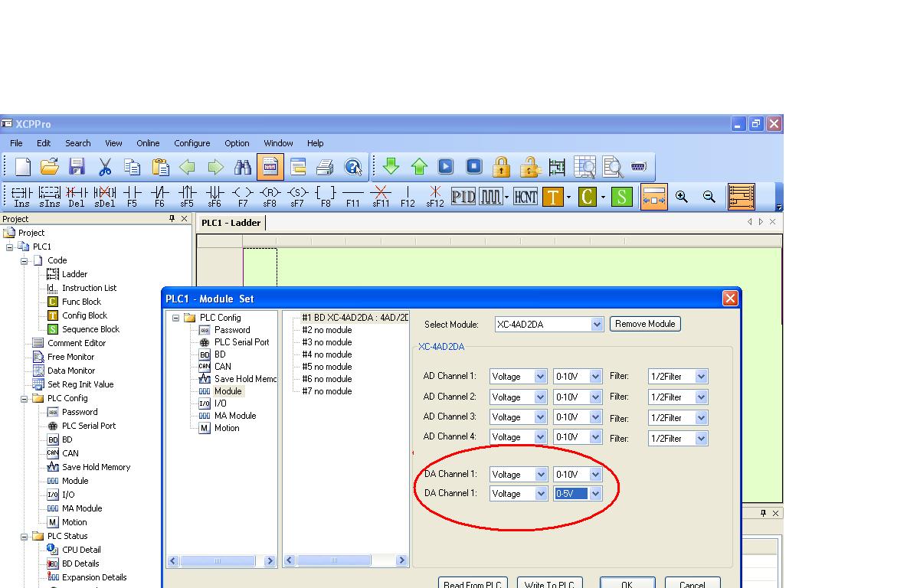The image size is (907, 588).
Task: Insert normally open contact F5
Action: click(133, 197)
